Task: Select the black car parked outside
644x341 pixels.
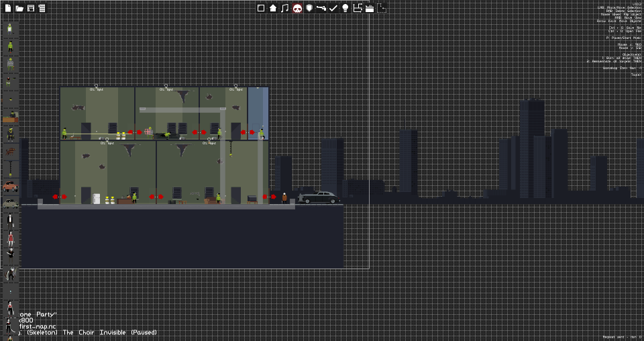Action: click(319, 197)
